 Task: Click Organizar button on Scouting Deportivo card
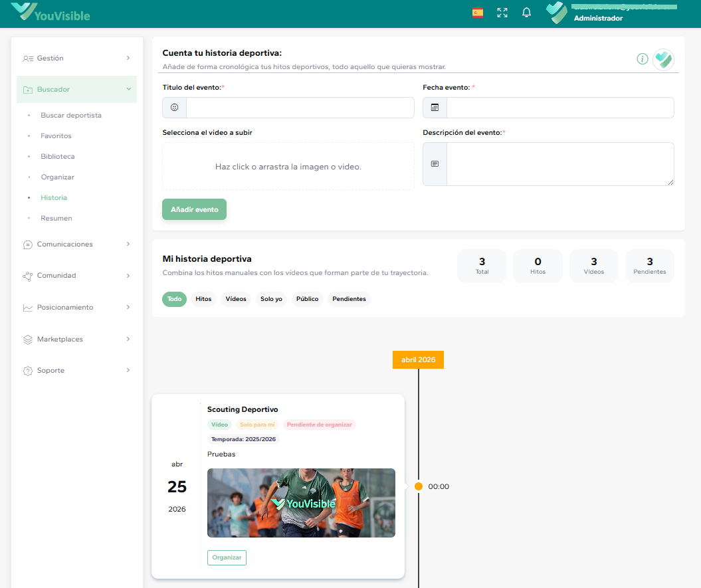click(227, 557)
